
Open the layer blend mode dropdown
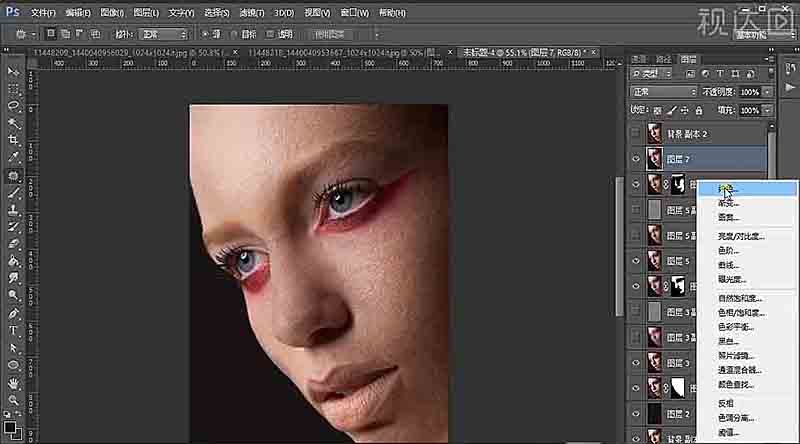pos(663,92)
